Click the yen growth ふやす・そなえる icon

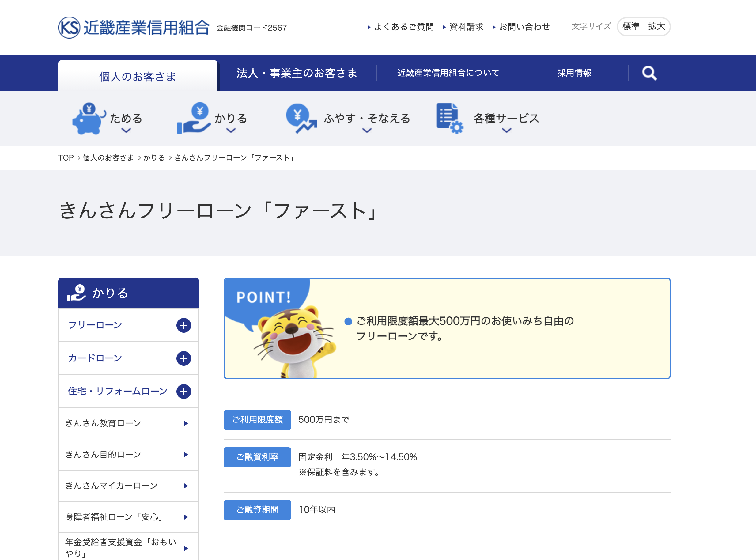pos(301,118)
